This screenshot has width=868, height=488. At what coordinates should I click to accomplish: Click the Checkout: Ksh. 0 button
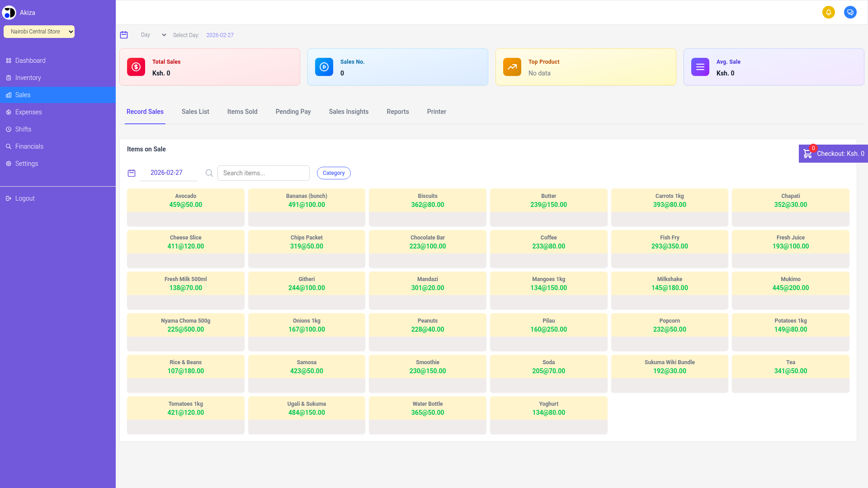(840, 154)
